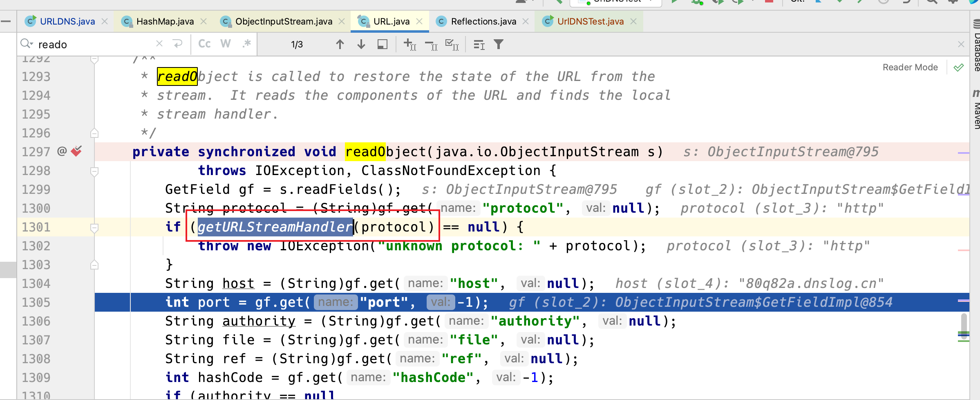Close the find bar

(x=961, y=44)
